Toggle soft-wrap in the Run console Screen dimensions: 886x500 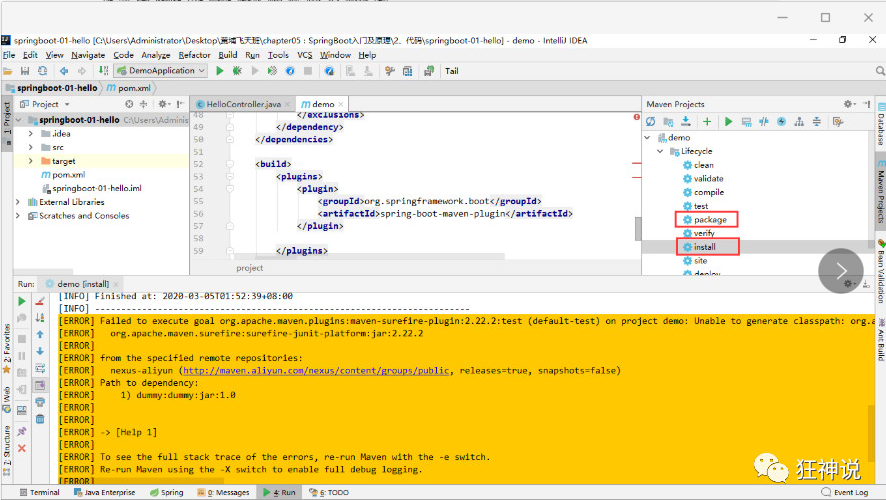(x=40, y=368)
